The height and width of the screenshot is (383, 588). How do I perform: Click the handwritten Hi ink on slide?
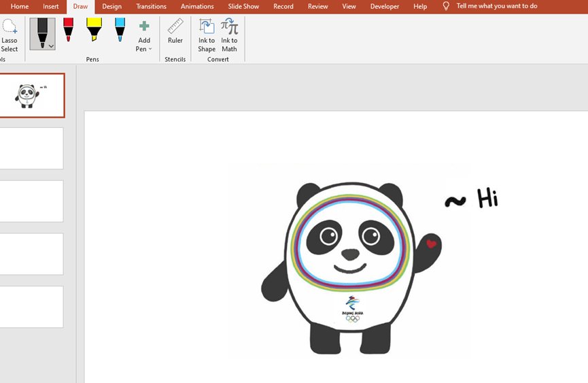[487, 198]
